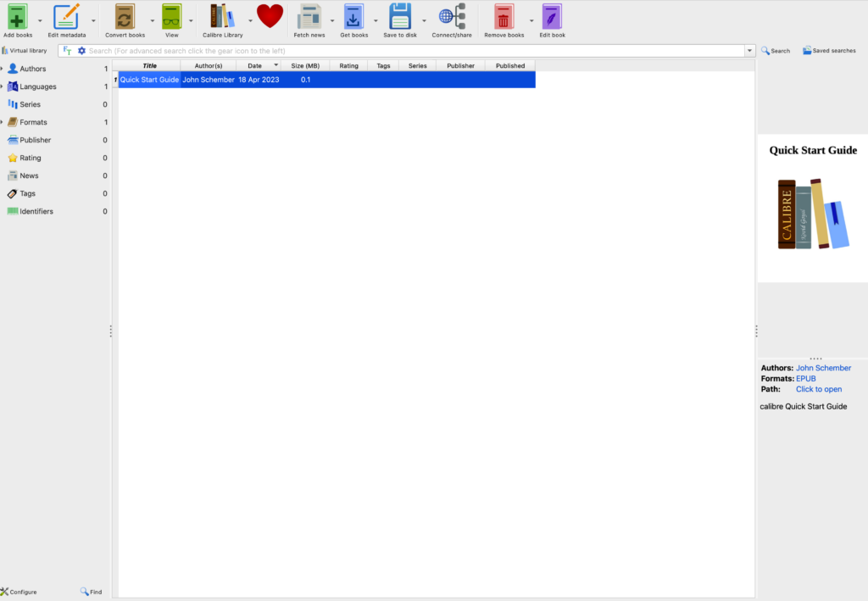The height and width of the screenshot is (601, 868).
Task: Open advanced search via the gear icon
Action: click(81, 51)
